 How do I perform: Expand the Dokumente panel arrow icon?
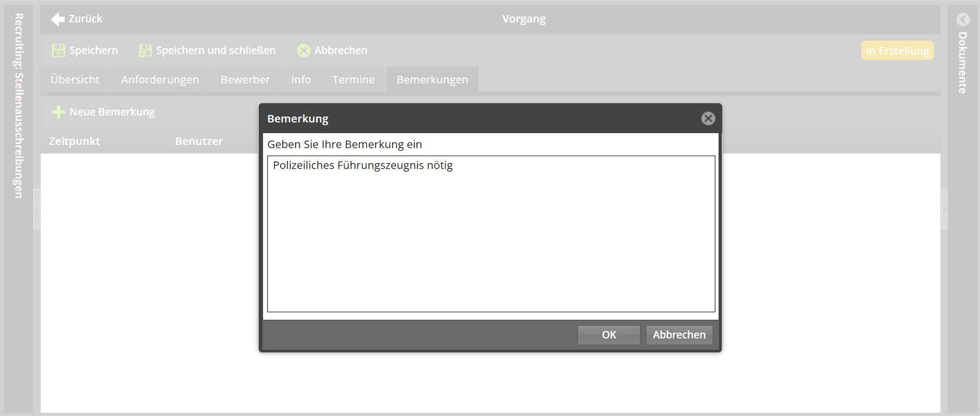tap(963, 20)
